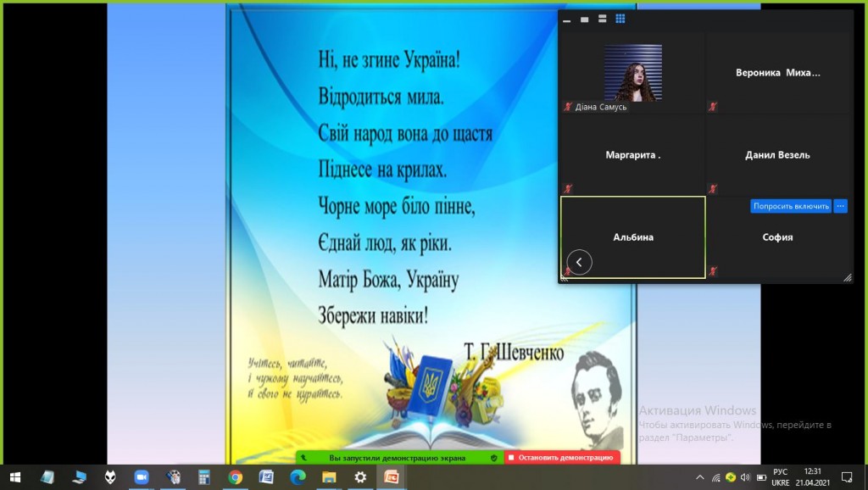This screenshot has width=868, height=490.
Task: Select Діана Самусь video thumbnail
Action: tap(632, 72)
